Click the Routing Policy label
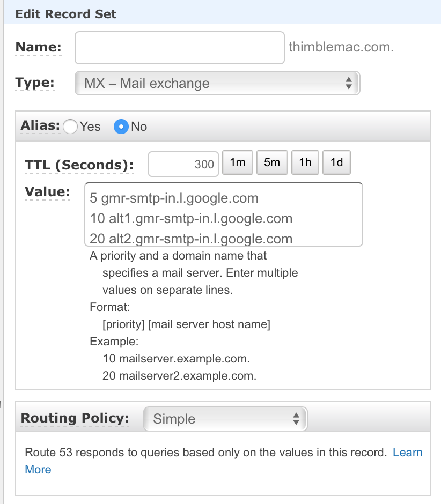This screenshot has width=441, height=504. click(x=75, y=418)
